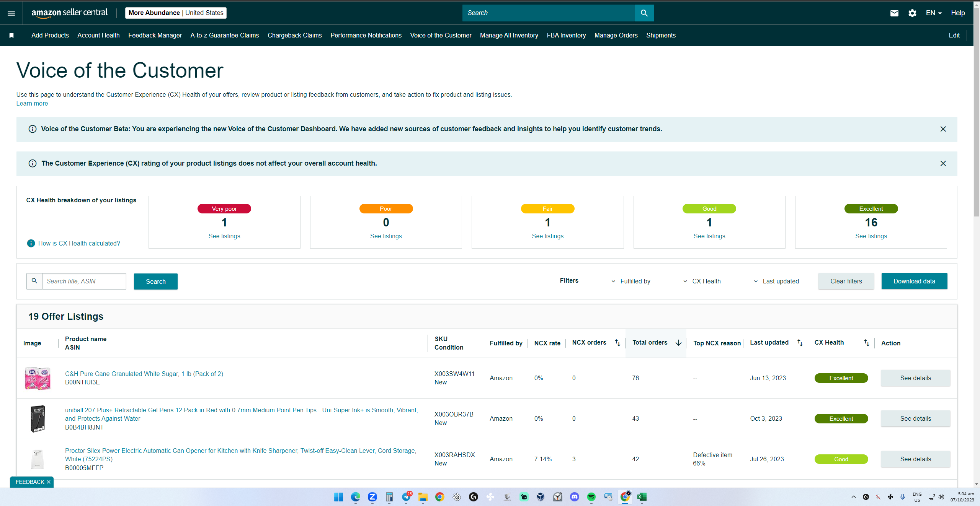See listings under Very poor
Image resolution: width=980 pixels, height=506 pixels.
[x=224, y=236]
